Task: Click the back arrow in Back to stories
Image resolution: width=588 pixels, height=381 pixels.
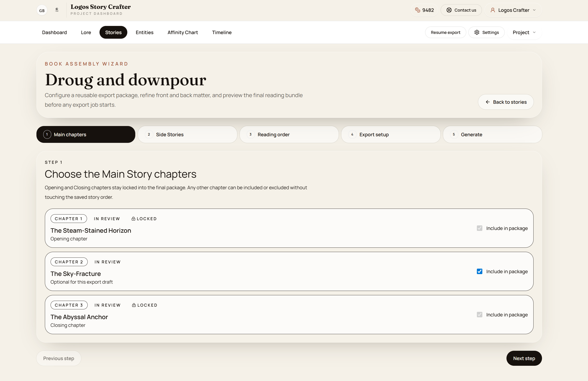Action: coord(488,102)
